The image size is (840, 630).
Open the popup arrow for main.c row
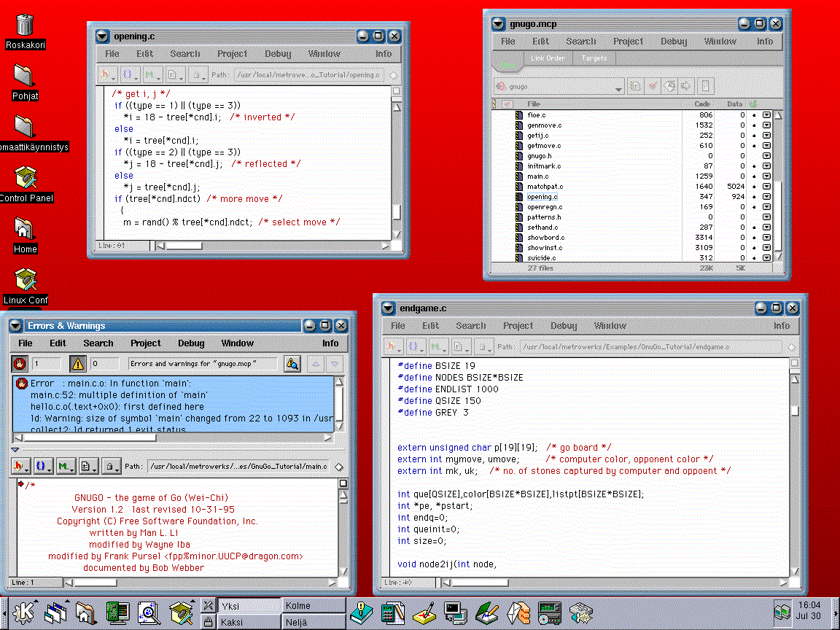tap(766, 176)
